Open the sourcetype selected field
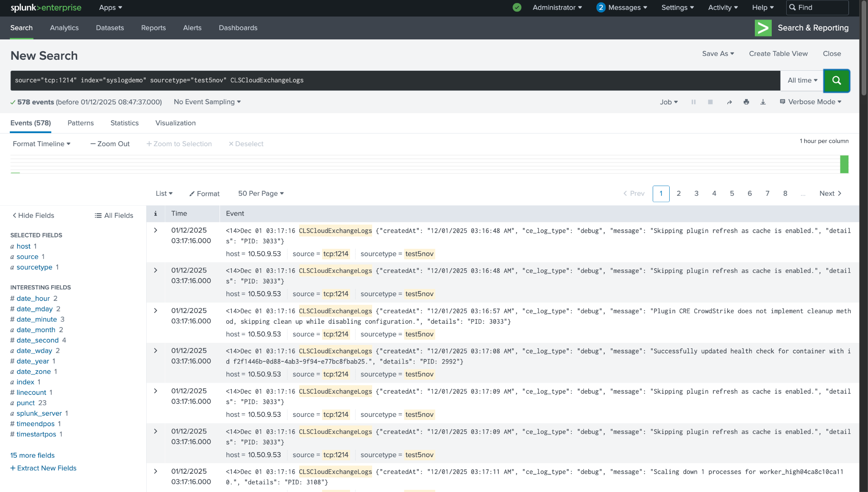The height and width of the screenshot is (492, 868). tap(34, 267)
